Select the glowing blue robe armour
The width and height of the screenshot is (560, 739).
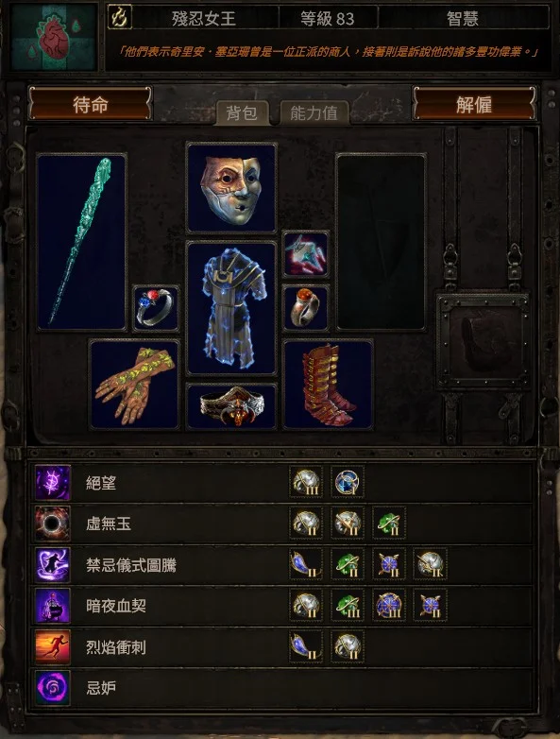231,309
